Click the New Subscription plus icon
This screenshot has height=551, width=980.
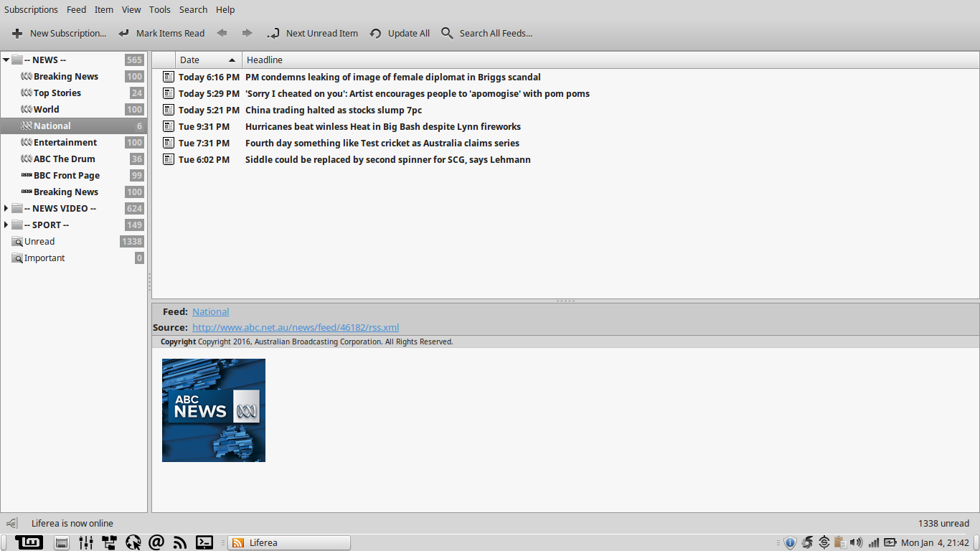click(x=17, y=33)
